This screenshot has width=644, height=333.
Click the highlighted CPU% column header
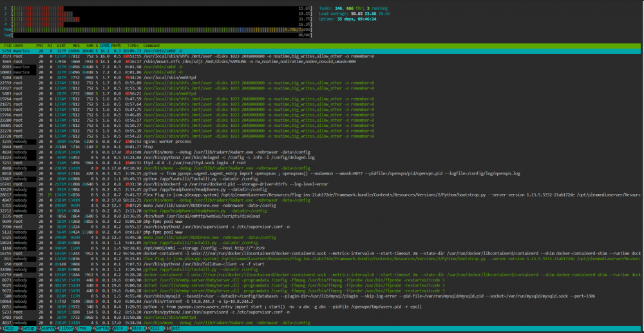pos(105,45)
